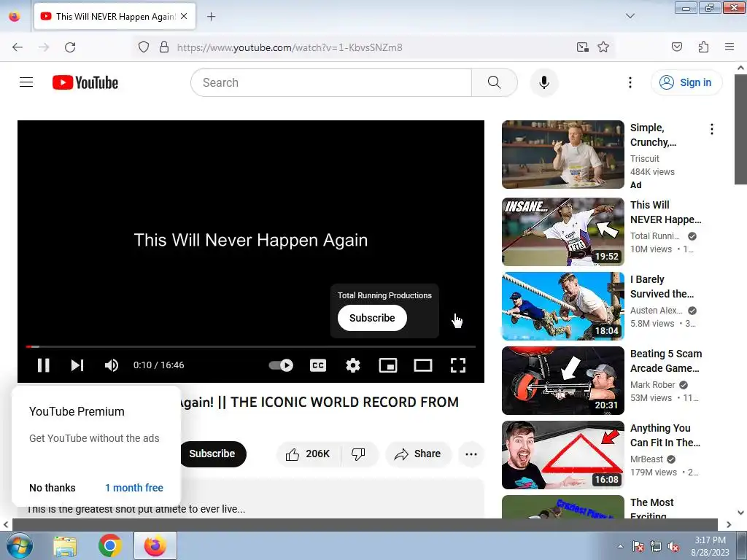This screenshot has height=560, width=747.
Task: Select the This Will NEVER Happen Again tab
Action: [115, 16]
